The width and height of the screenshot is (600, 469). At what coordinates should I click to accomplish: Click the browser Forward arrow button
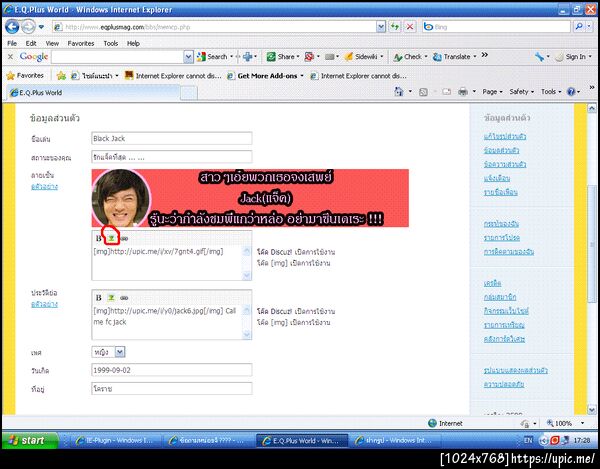(x=28, y=27)
